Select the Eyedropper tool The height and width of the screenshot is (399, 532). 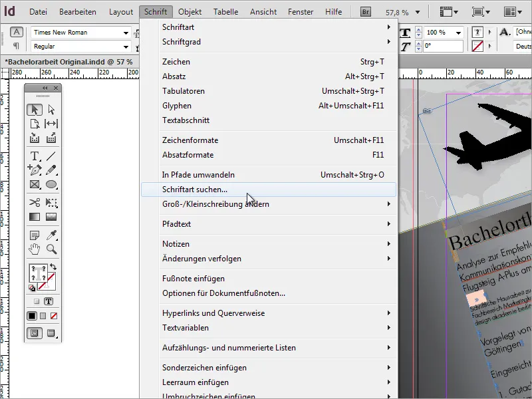coord(51,235)
